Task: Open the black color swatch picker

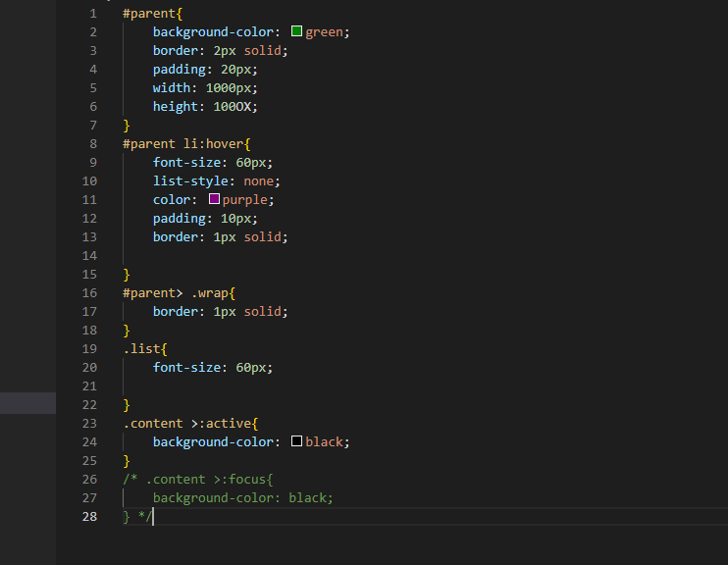Action: (x=296, y=442)
